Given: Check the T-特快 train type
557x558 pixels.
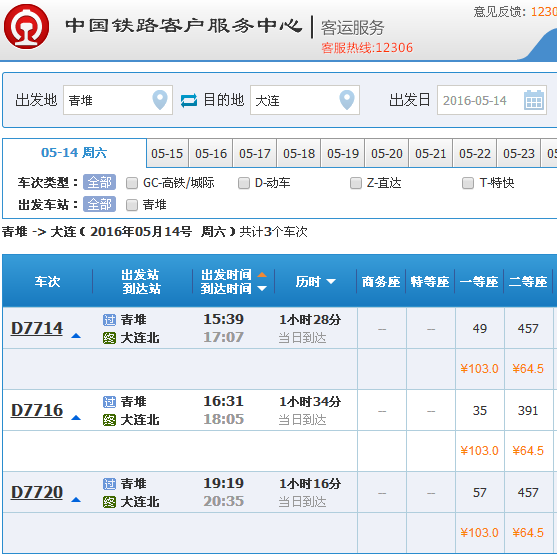Looking at the screenshot, I should tap(468, 183).
